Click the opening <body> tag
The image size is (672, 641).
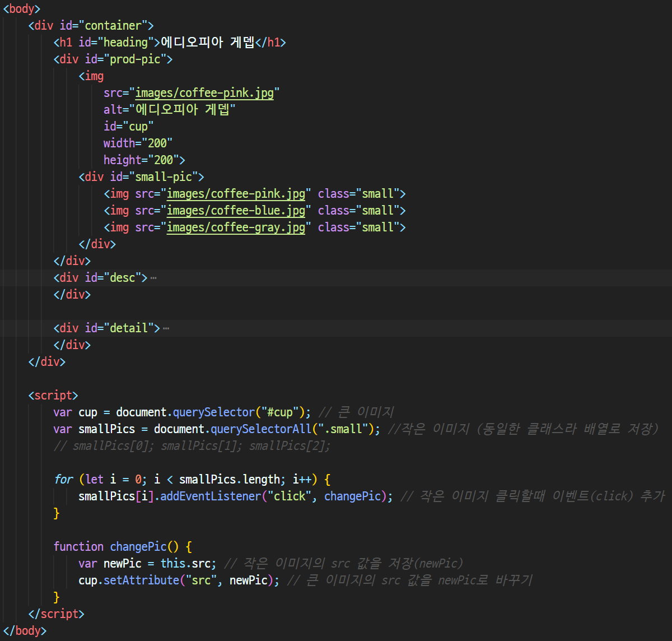(x=22, y=9)
